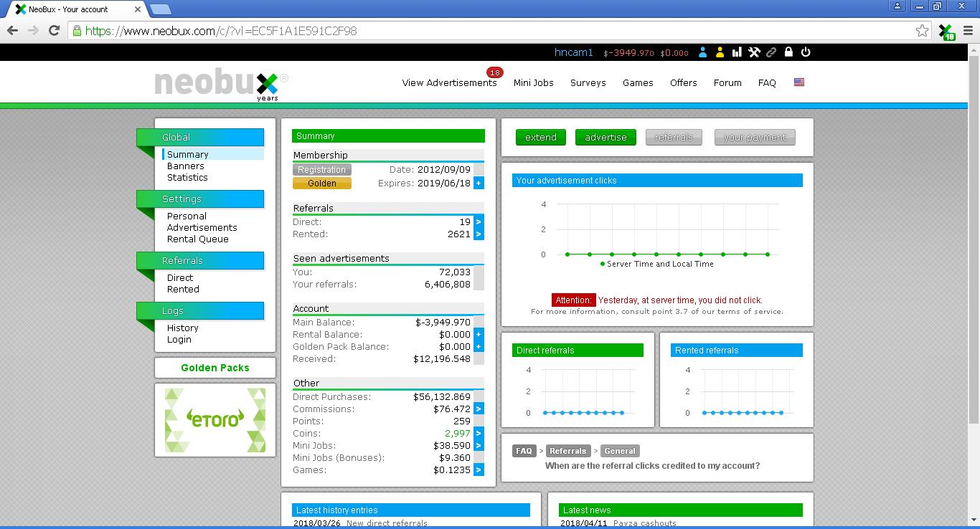Add funds to Rental Balance via plus
This screenshot has width=980, height=529.
pyautogui.click(x=479, y=335)
